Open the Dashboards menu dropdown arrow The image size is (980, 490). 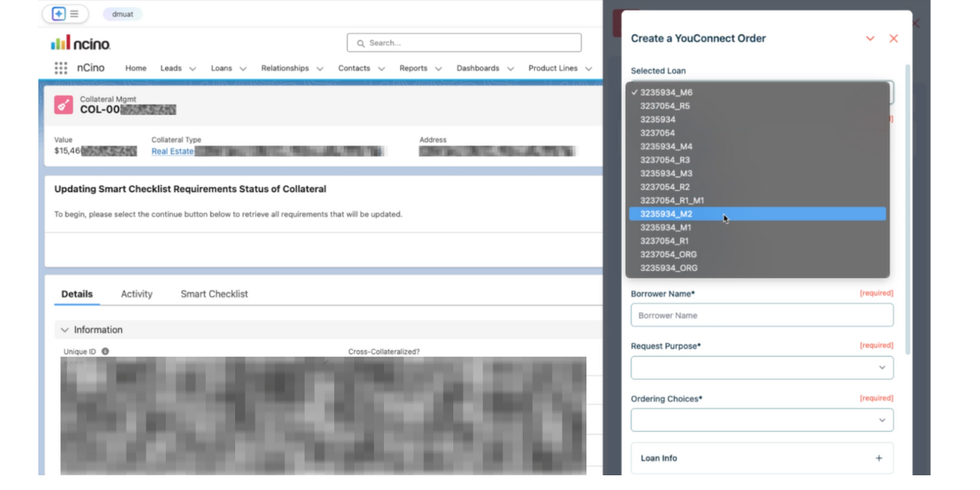pyautogui.click(x=510, y=69)
